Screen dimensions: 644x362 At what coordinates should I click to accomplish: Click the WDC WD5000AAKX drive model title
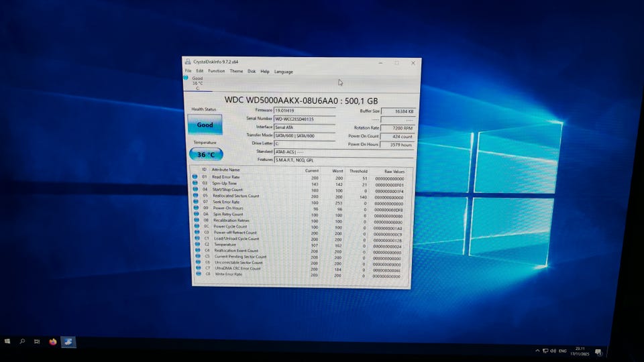pyautogui.click(x=301, y=101)
